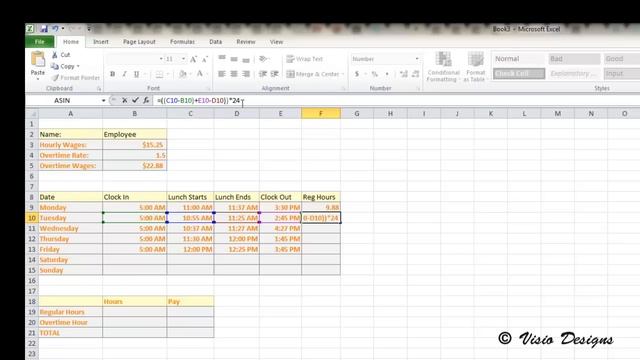Toggle Italic formatting
This screenshot has width=640, height=360.
pos(124,74)
